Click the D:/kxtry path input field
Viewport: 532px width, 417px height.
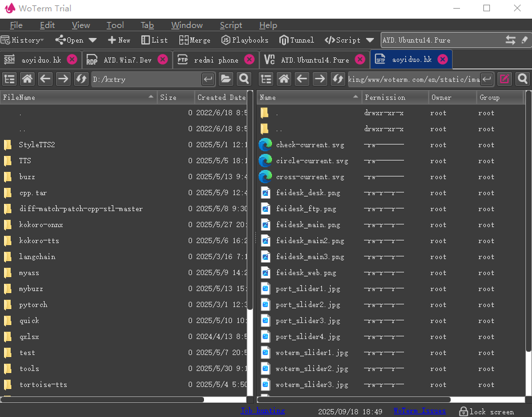click(x=145, y=79)
